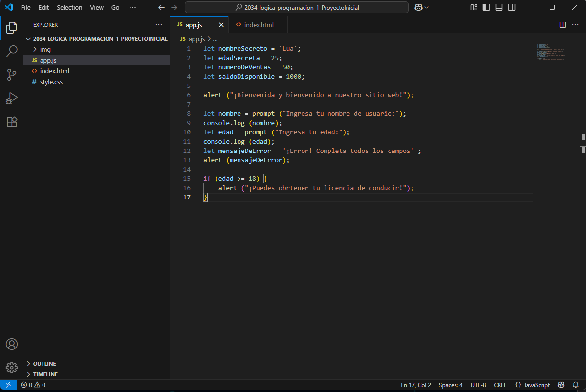Open Copilot dropdown arrow in title bar

[427, 7]
